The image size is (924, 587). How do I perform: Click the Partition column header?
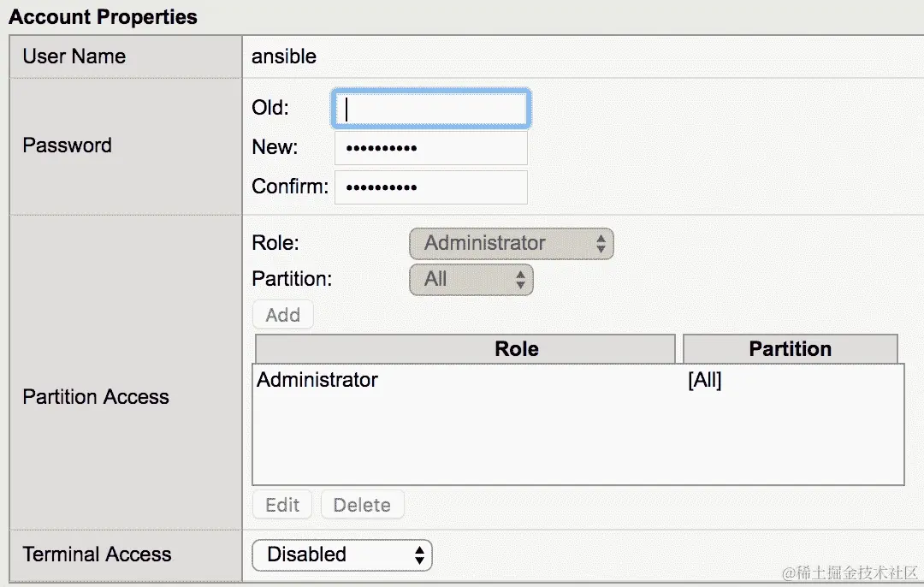click(790, 349)
